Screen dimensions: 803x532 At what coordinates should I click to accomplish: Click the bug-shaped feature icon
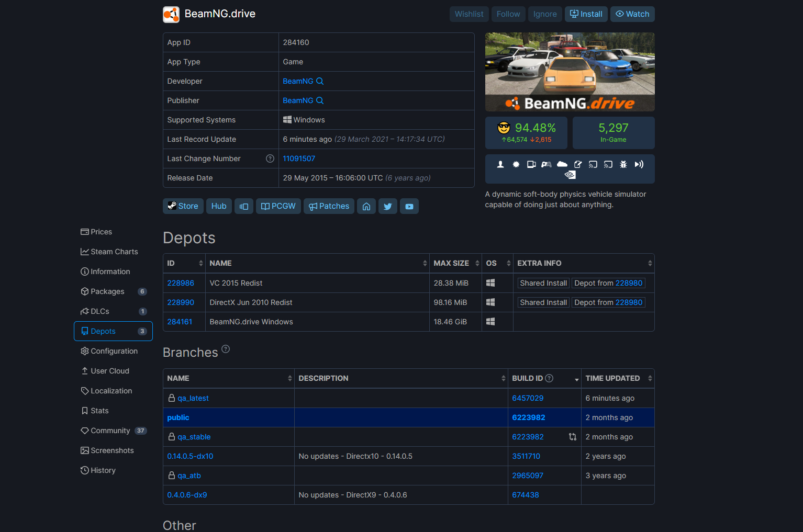pyautogui.click(x=623, y=164)
